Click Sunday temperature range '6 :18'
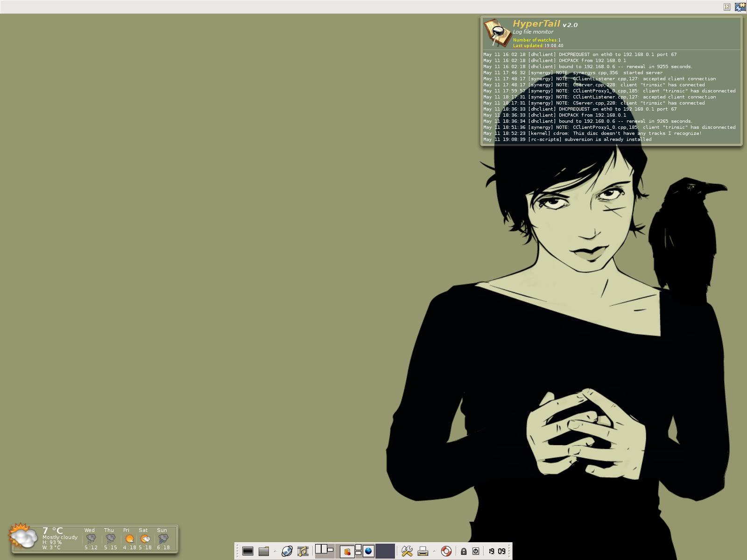The height and width of the screenshot is (560, 747). (163, 548)
